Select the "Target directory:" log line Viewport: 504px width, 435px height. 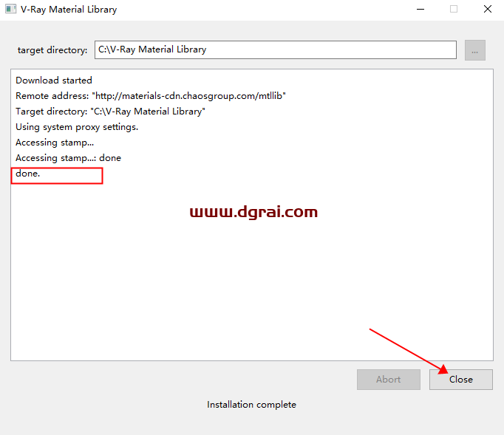(x=110, y=112)
